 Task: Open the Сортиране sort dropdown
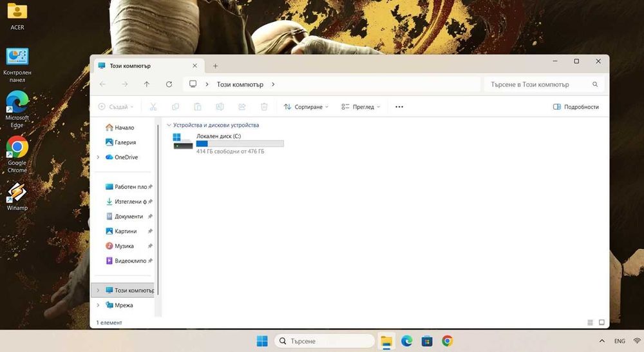click(306, 107)
